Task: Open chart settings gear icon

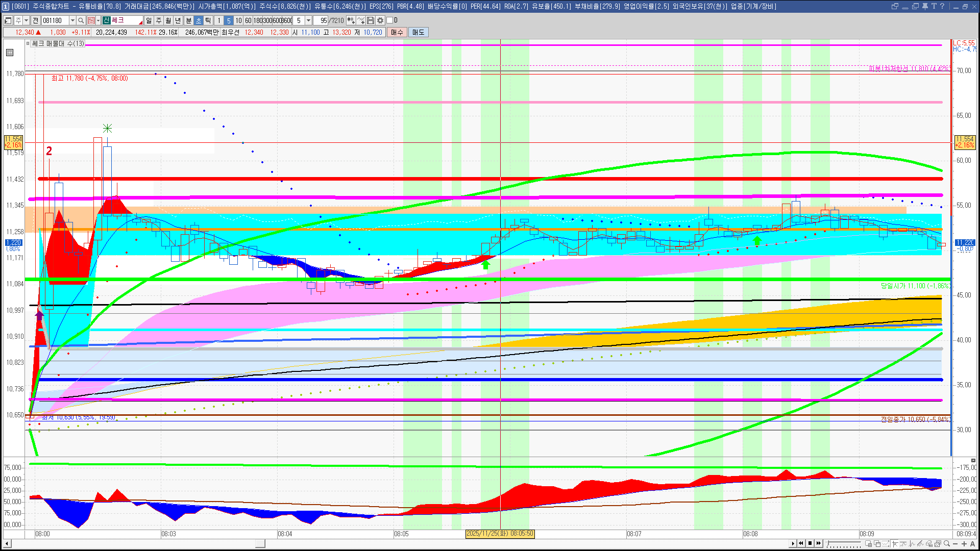Action: (x=380, y=20)
